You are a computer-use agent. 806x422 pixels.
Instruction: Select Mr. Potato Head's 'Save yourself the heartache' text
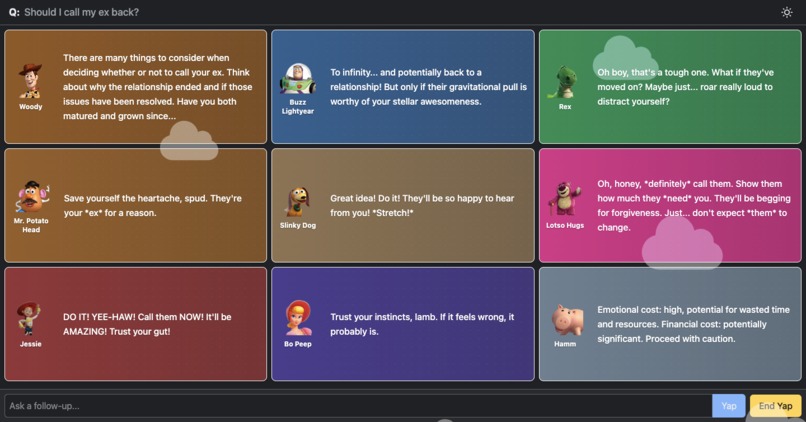[153, 205]
